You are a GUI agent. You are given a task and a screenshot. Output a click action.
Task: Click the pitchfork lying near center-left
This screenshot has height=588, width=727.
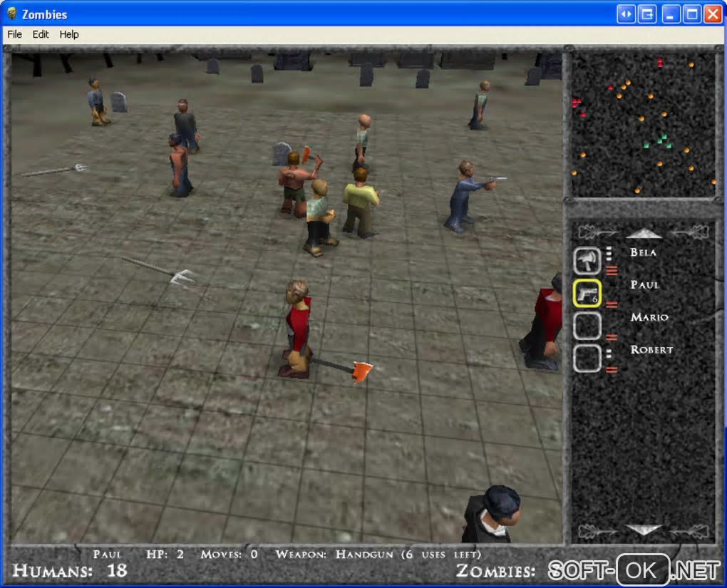point(159,270)
